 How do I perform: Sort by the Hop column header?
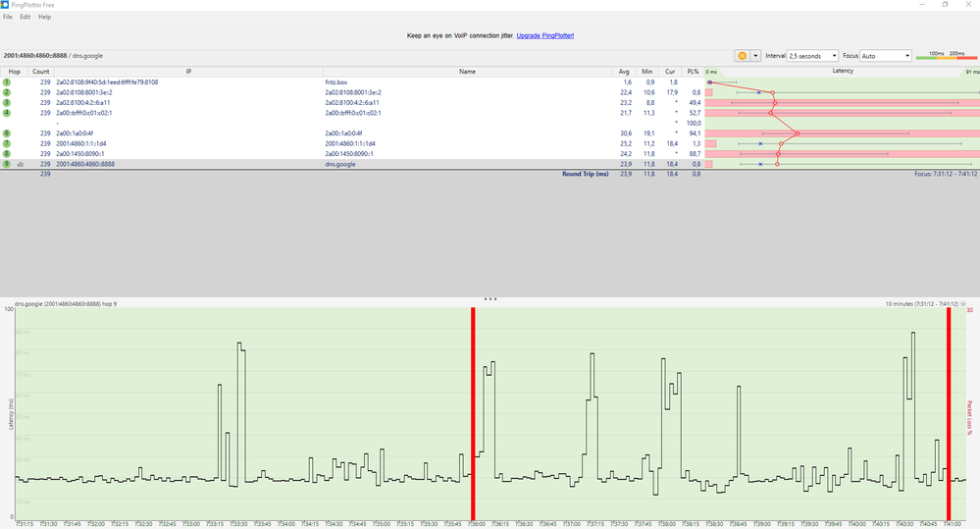[14, 72]
